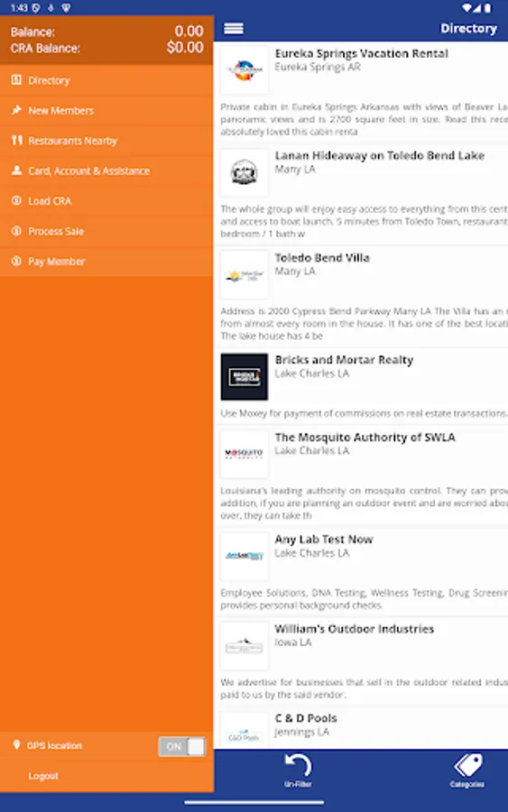Select Process Sale menu entry
The width and height of the screenshot is (508, 812).
106,231
